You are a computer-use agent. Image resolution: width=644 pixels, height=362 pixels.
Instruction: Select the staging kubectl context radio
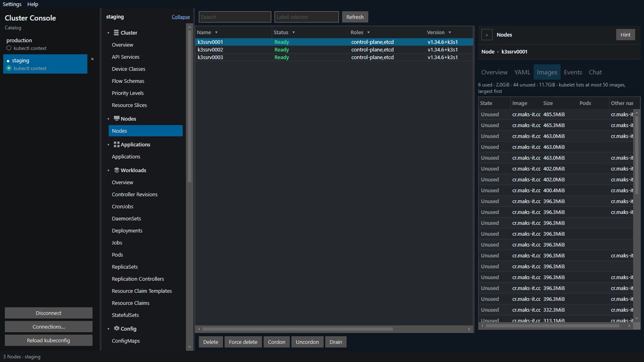(9, 68)
